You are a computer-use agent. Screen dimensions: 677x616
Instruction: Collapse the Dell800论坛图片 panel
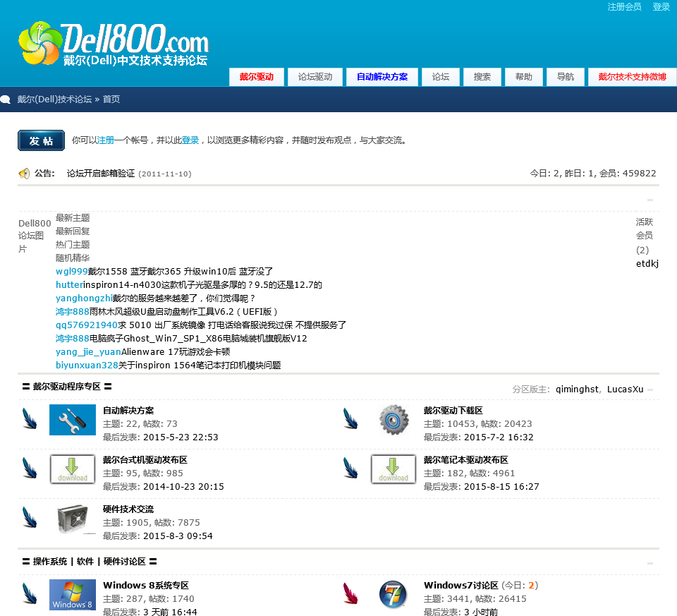point(650,200)
